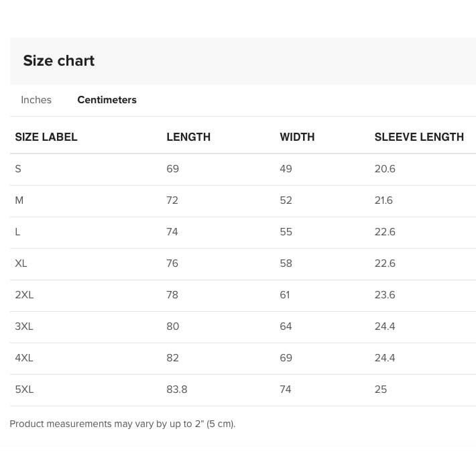
Task: Click the SLEEVE LENGTH column header
Action: point(419,137)
